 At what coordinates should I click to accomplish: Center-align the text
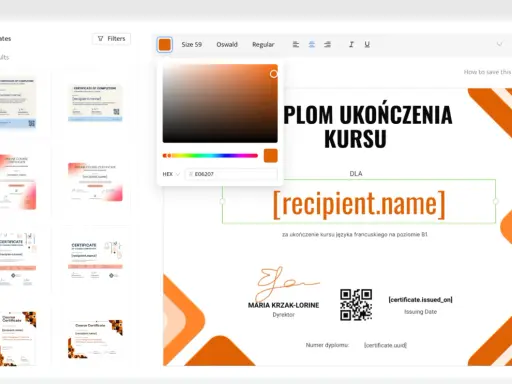pyautogui.click(x=311, y=44)
